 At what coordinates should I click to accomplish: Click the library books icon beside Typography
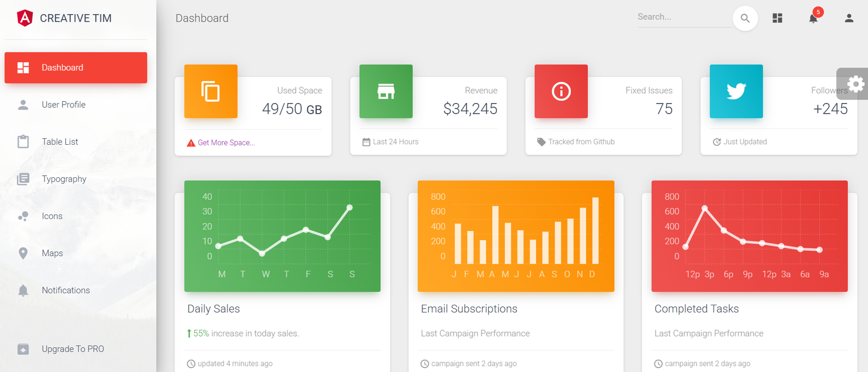(23, 179)
